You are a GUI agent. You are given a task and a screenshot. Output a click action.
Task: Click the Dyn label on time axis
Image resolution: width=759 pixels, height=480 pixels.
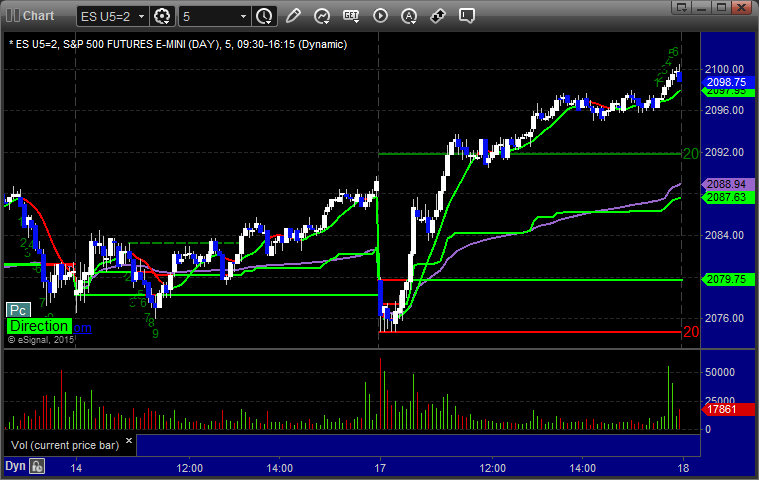15,466
